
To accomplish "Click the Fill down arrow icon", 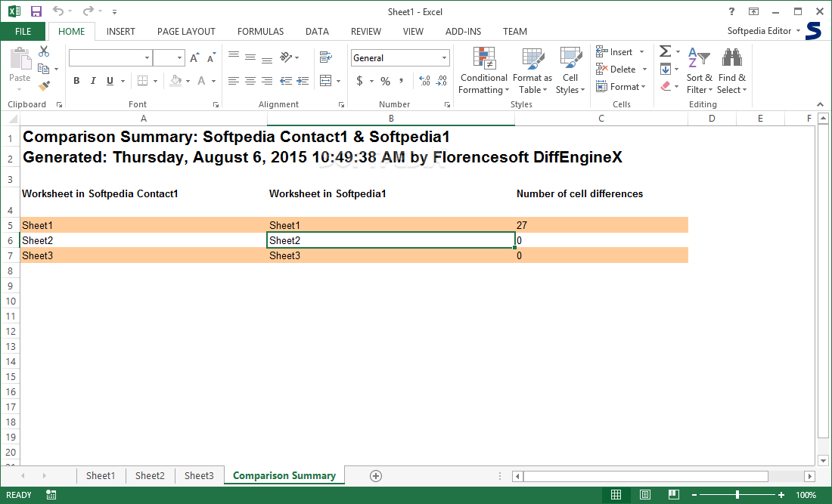I will click(x=666, y=69).
